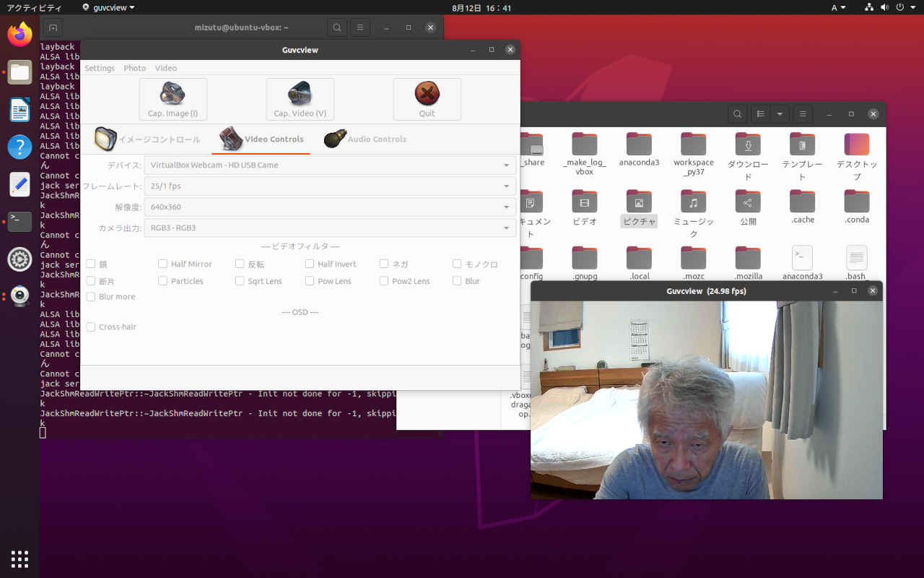Open the Photo menu
This screenshot has width=924, height=578.
click(134, 68)
